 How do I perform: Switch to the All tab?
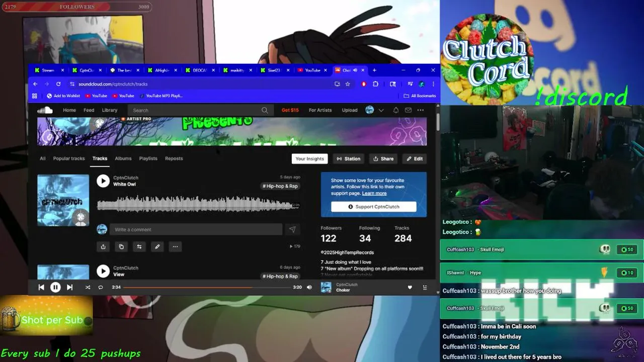click(x=43, y=158)
